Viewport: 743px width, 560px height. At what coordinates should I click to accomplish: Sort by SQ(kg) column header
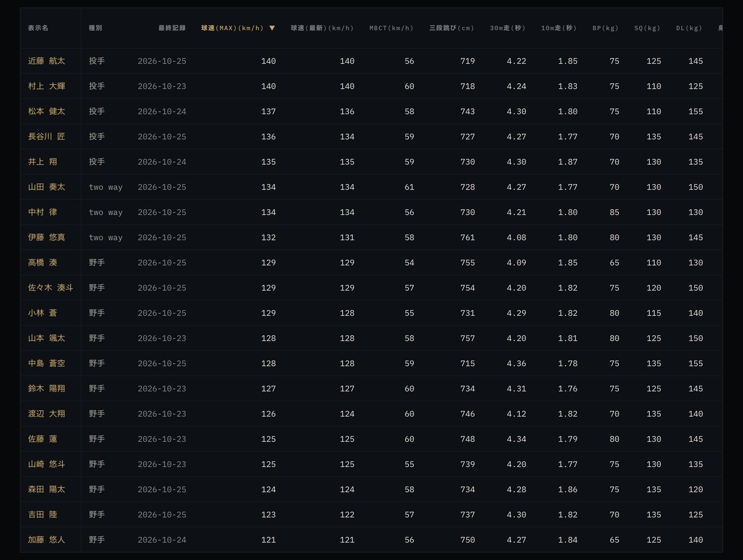[647, 28]
